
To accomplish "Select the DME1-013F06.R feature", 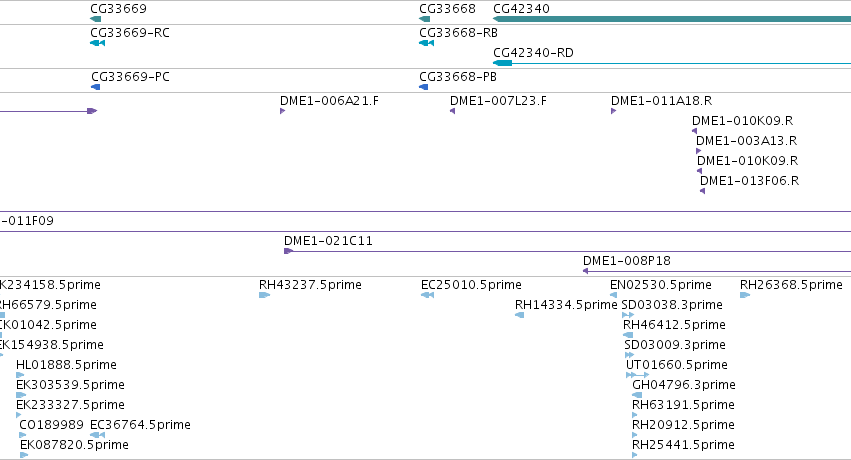I will (750, 181).
